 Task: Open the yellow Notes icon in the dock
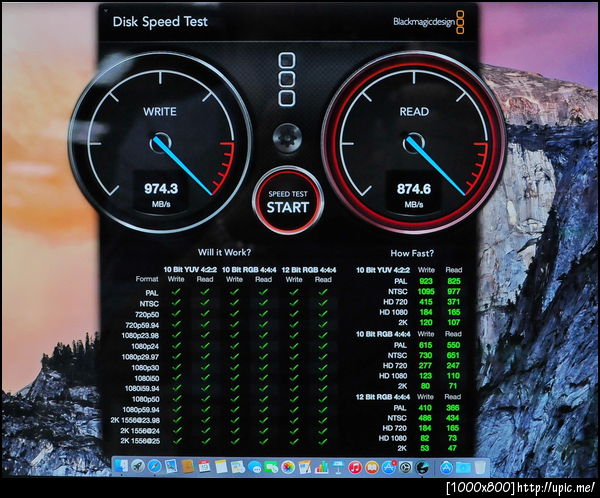click(221, 467)
